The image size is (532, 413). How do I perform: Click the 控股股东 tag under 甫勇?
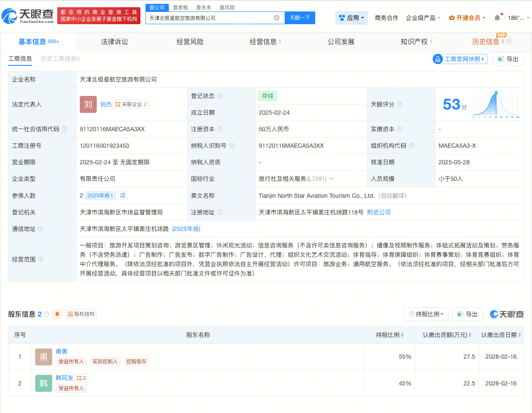click(136, 362)
